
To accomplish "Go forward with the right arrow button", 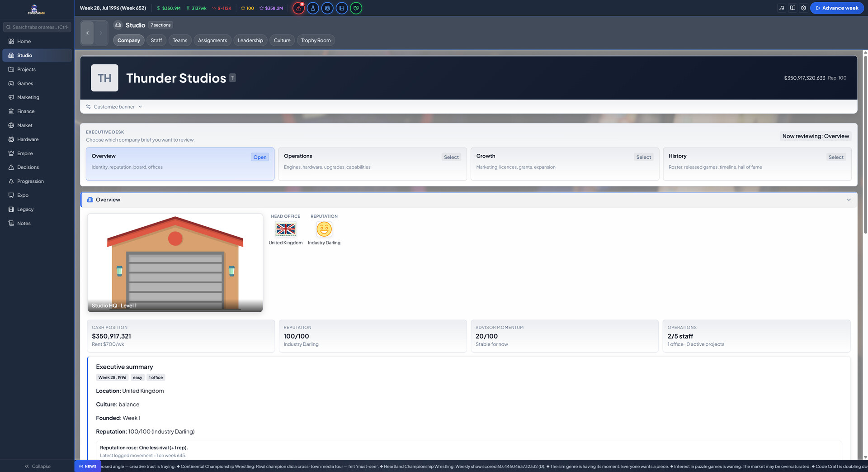I will click(x=101, y=33).
